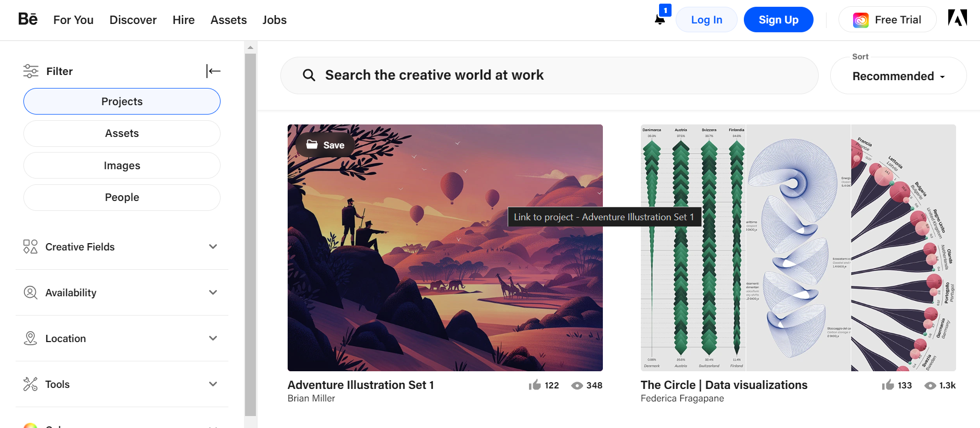Click the search magnifier icon
Viewport: 980px width, 428px height.
[309, 75]
